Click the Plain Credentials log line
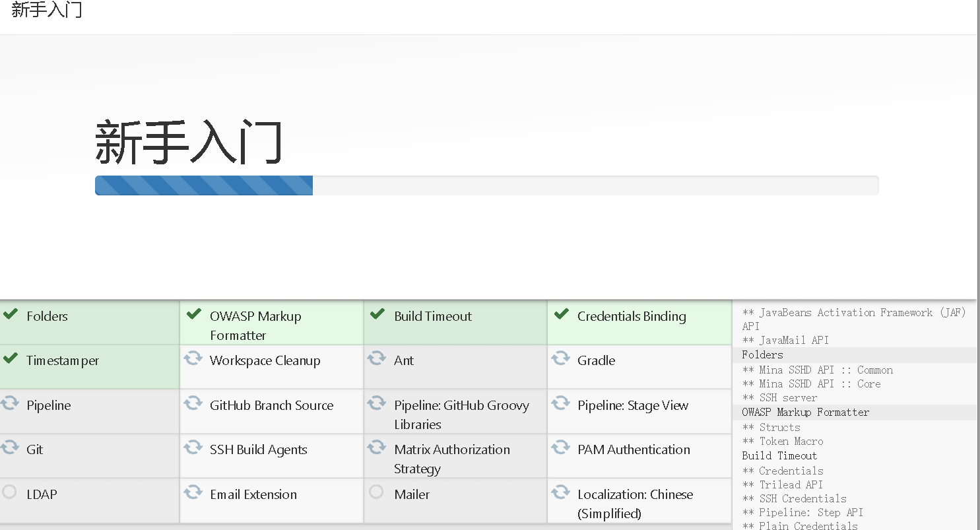This screenshot has width=980, height=530. pyautogui.click(x=800, y=526)
